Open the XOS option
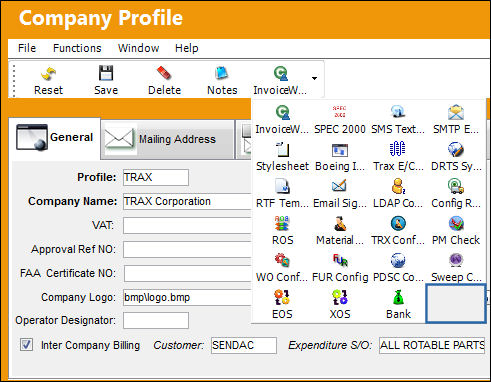 coord(340,304)
